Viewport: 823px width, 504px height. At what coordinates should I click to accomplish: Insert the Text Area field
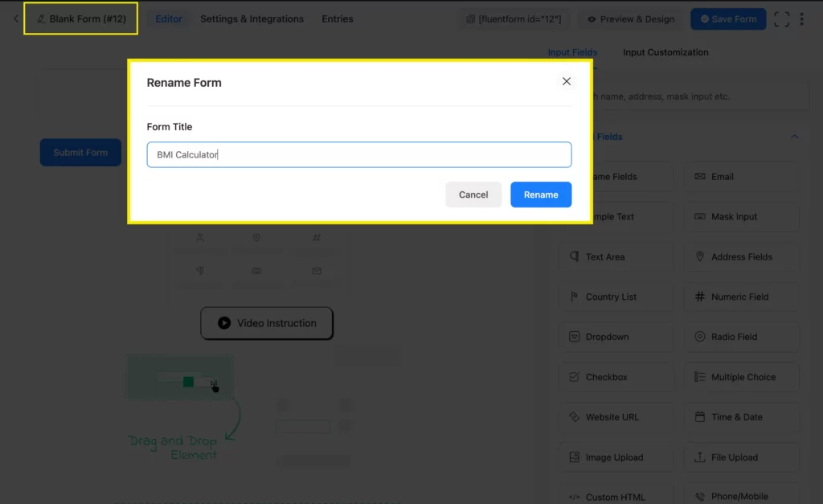click(616, 256)
